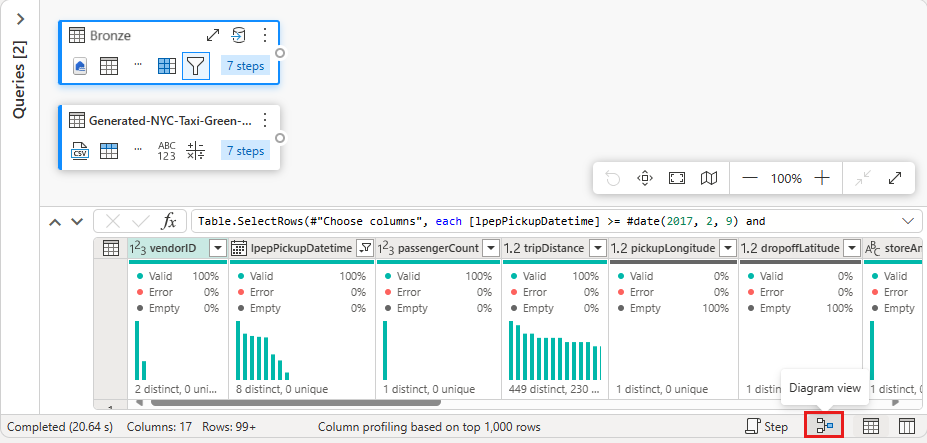Expand the Queries pane chevron
Image resolution: width=927 pixels, height=443 pixels.
[x=21, y=19]
